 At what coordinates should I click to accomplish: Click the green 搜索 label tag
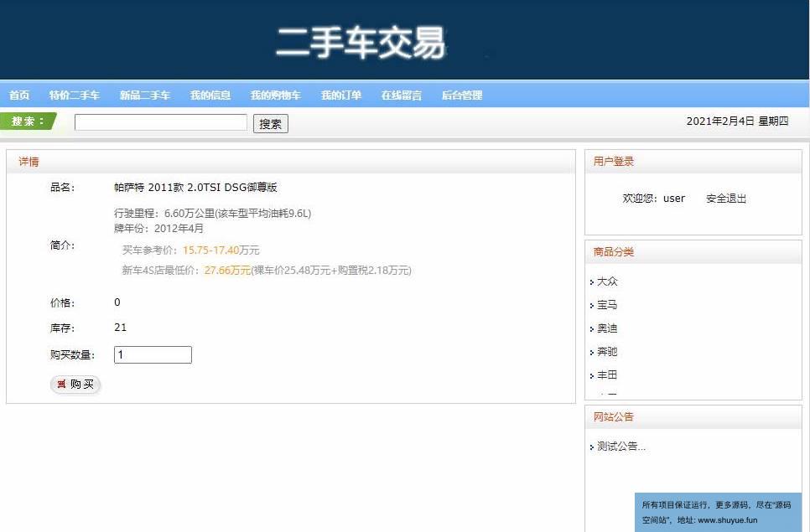click(28, 121)
